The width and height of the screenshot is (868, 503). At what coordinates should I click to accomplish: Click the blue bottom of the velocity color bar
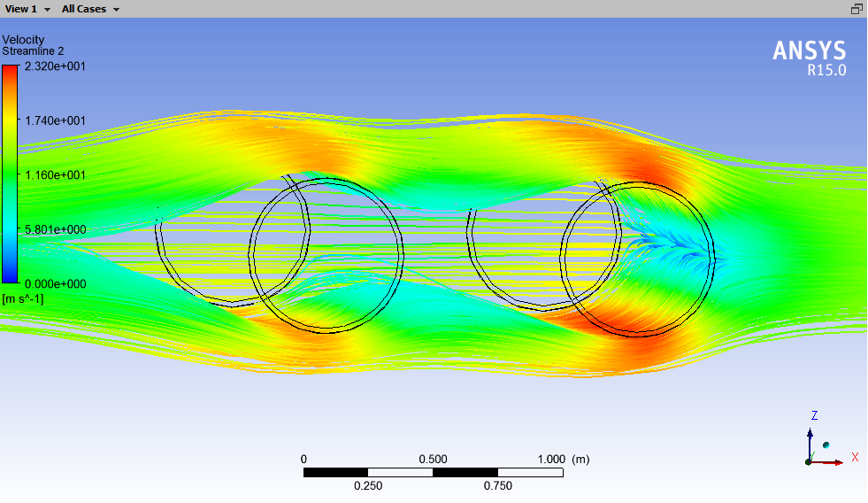coord(10,277)
